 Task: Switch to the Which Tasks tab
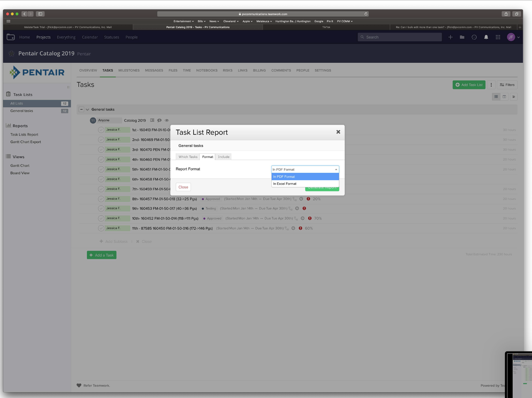click(188, 157)
